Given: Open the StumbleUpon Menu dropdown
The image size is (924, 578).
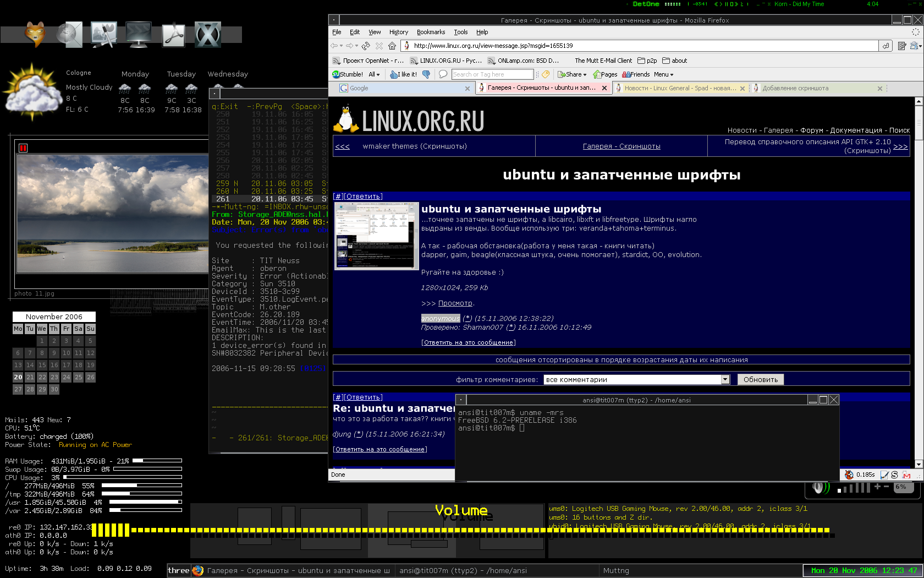Looking at the screenshot, I should pyautogui.click(x=663, y=74).
